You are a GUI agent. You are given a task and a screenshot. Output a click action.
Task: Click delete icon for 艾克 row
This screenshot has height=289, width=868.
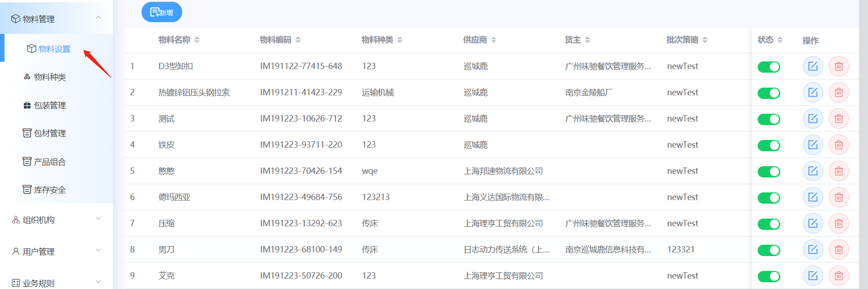click(x=839, y=276)
